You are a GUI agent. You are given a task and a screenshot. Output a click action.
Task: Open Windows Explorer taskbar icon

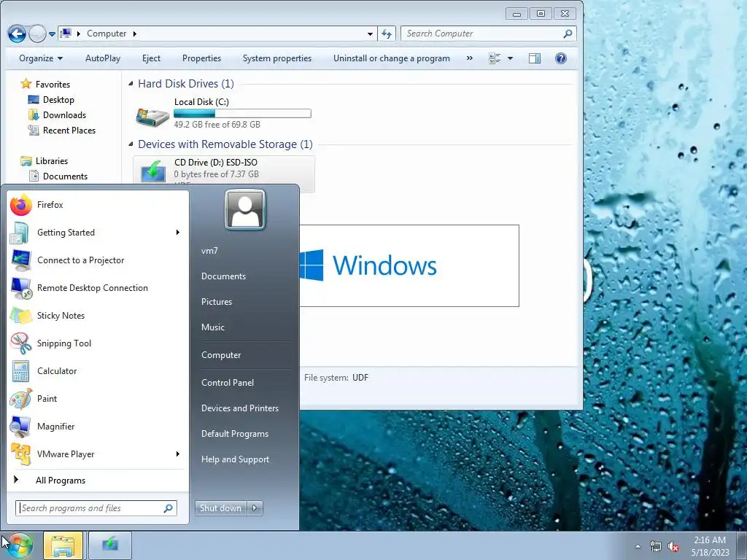coord(63,545)
